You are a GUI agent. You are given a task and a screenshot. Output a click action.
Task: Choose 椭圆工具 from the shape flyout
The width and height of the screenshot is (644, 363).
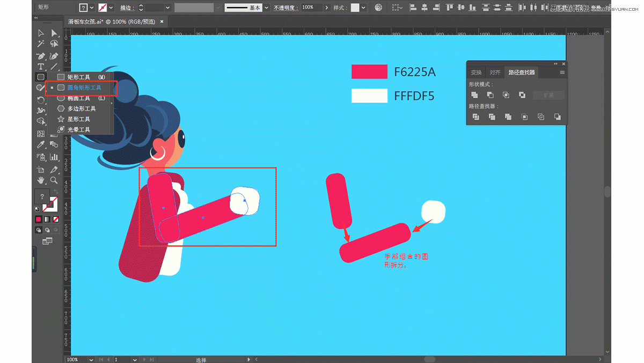[78, 98]
